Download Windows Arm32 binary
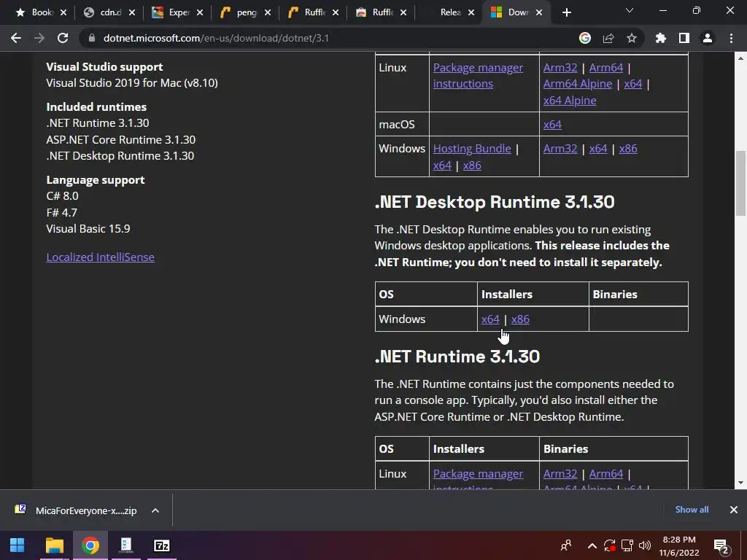 tap(560, 149)
